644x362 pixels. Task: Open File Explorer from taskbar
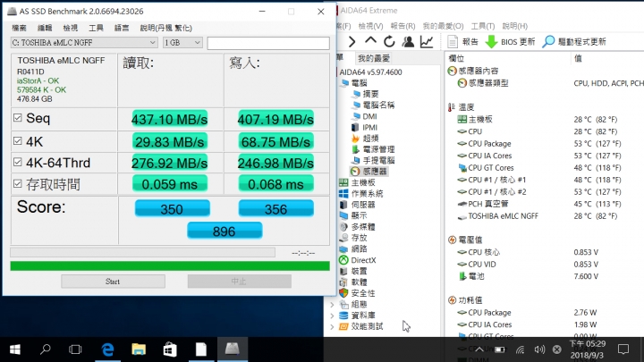click(x=139, y=349)
